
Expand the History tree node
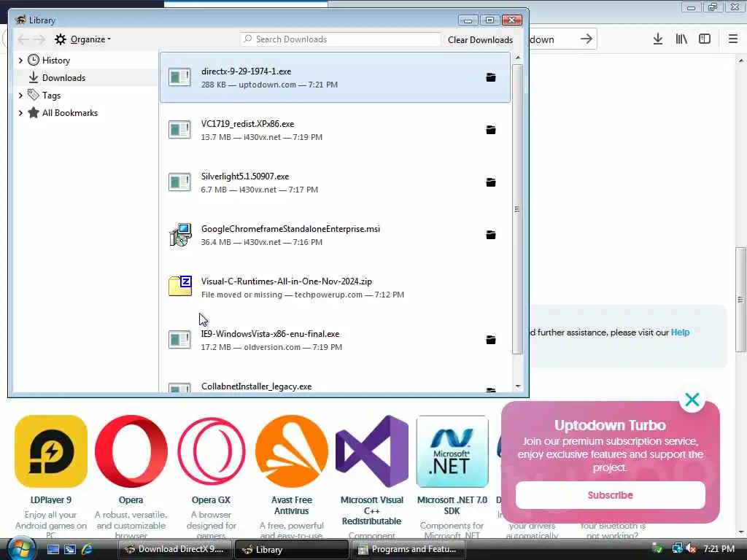tap(20, 61)
